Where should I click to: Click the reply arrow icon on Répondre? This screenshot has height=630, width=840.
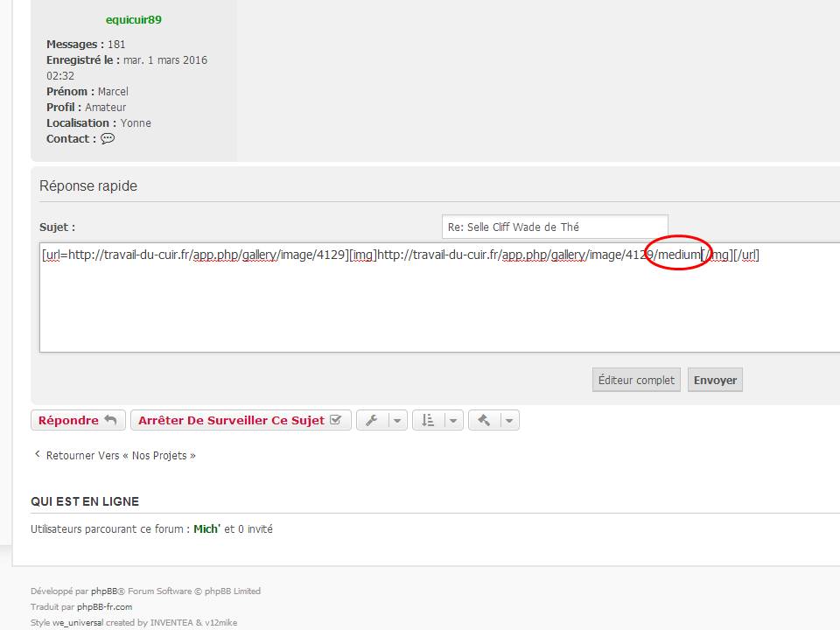click(x=110, y=421)
